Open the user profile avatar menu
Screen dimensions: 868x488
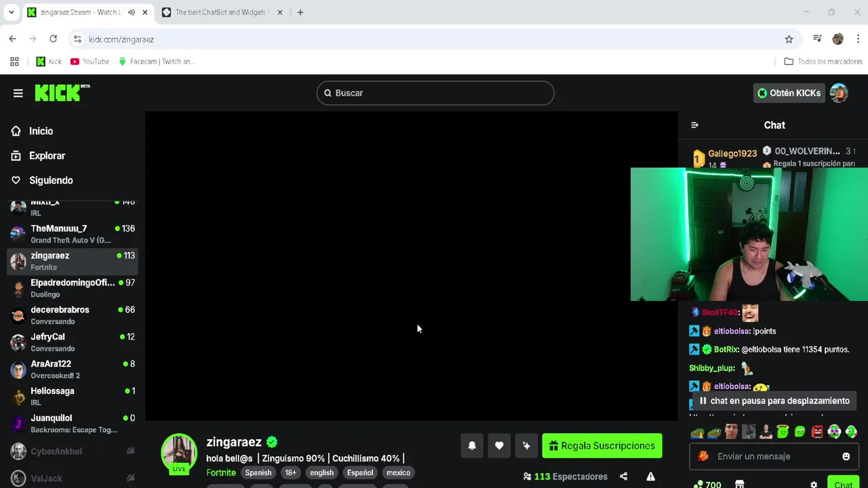[x=839, y=93]
